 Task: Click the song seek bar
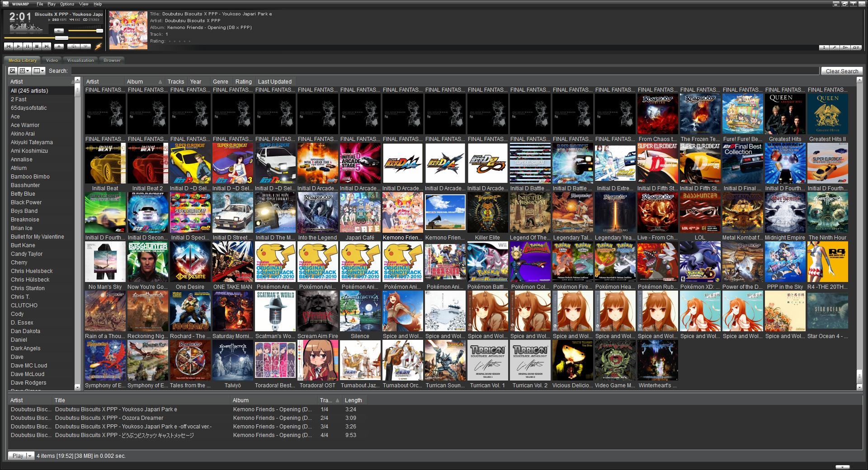53,38
